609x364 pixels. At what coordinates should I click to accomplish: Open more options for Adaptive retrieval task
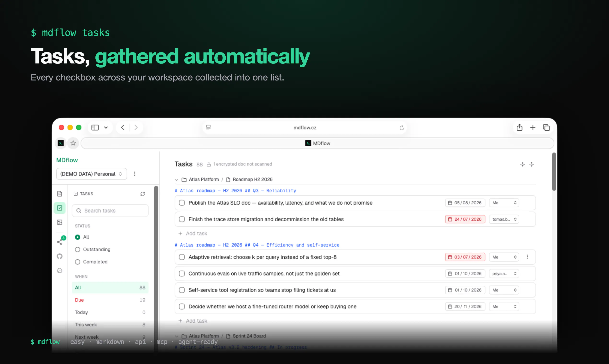[x=527, y=257]
